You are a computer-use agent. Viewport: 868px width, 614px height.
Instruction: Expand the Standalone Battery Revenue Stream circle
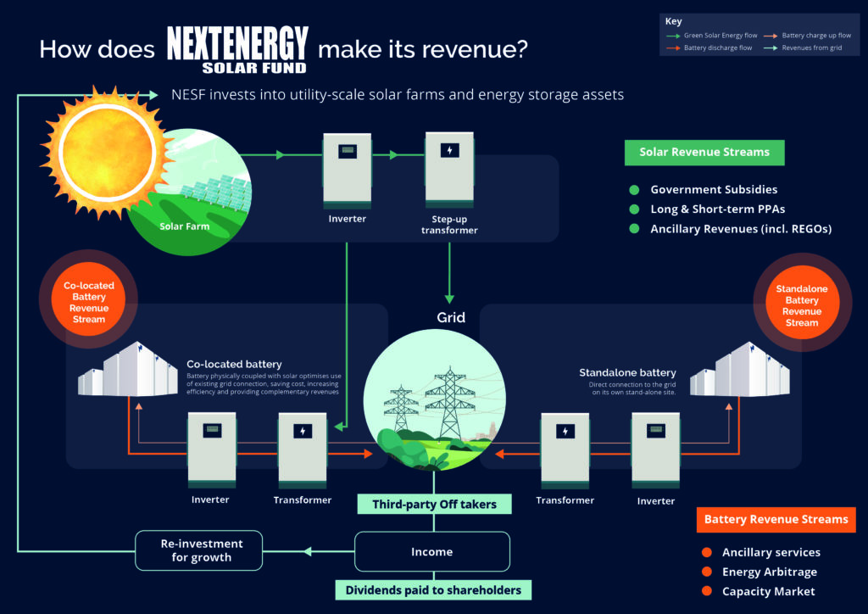pyautogui.click(x=801, y=303)
